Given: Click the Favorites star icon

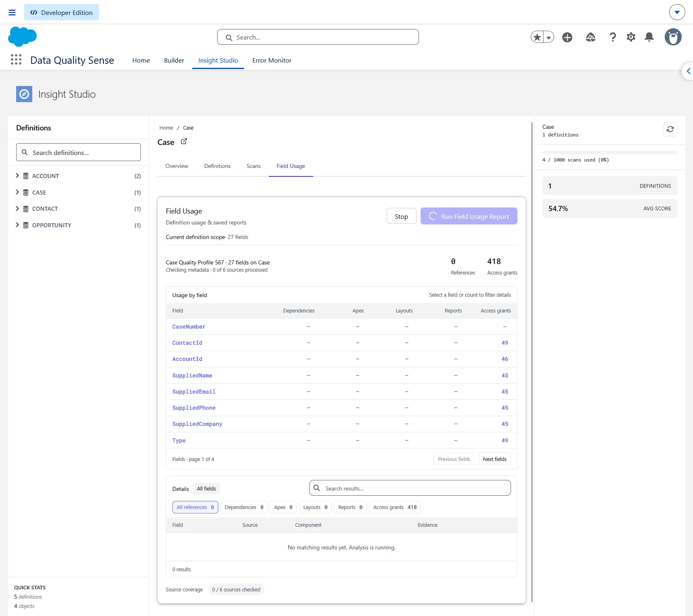Looking at the screenshot, I should (x=537, y=37).
